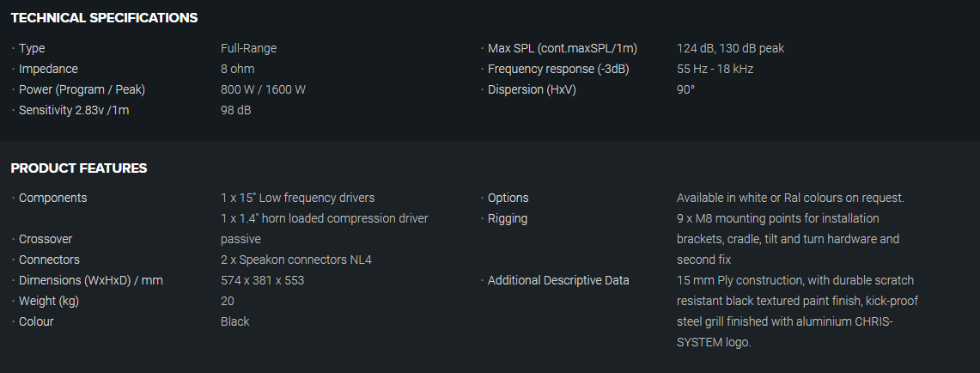Click the Dispersion (HxV) label

click(532, 89)
